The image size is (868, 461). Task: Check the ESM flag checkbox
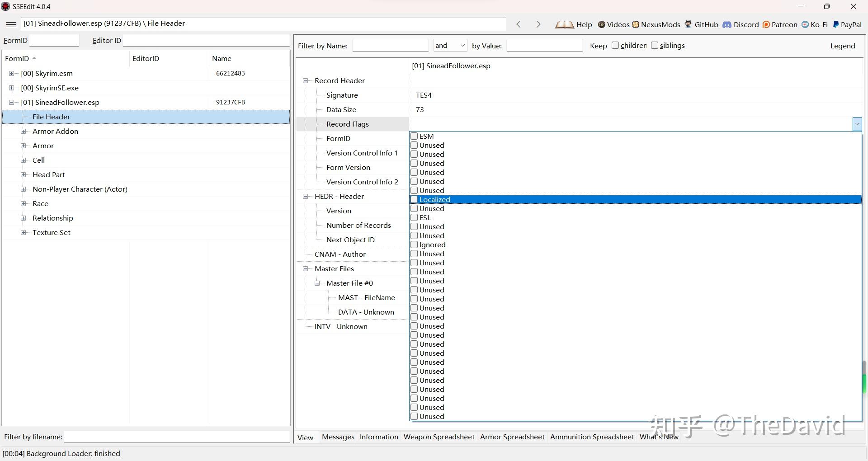pyautogui.click(x=414, y=136)
